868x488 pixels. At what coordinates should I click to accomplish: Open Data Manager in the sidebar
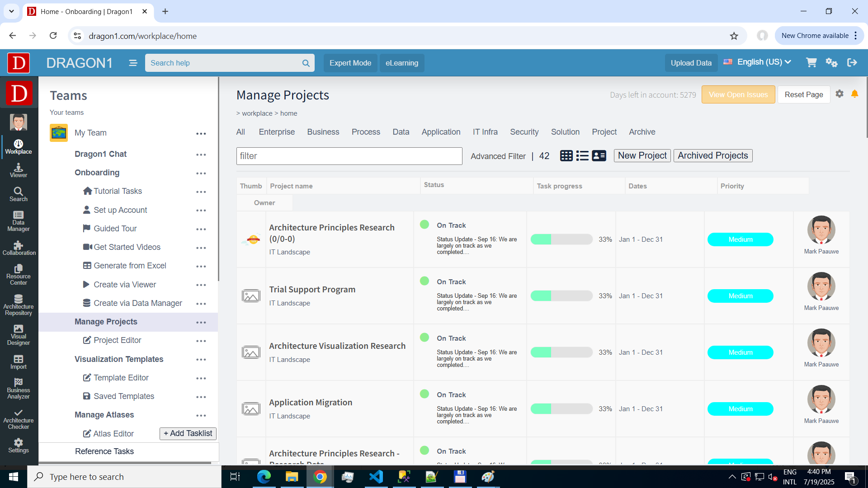click(19, 221)
